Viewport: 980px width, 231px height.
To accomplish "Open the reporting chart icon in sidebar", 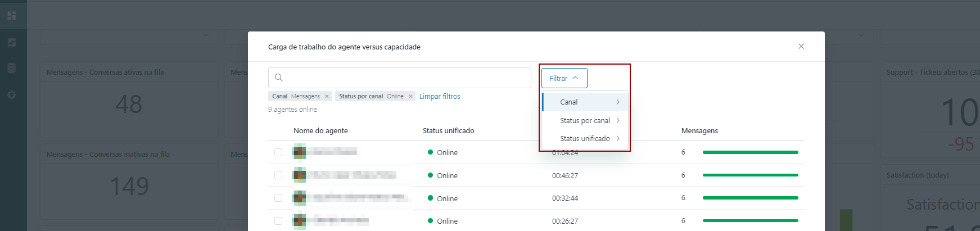I will pos(12,42).
